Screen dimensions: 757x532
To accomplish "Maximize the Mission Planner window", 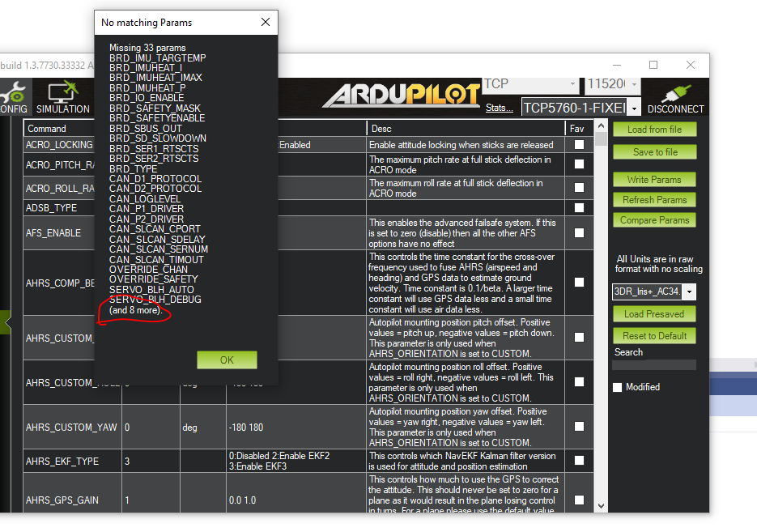I will tap(653, 65).
